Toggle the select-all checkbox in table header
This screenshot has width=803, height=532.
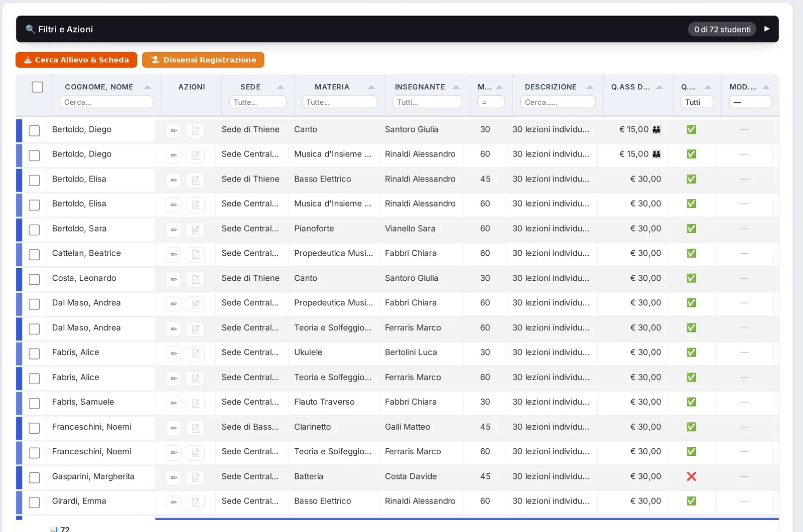[x=37, y=87]
